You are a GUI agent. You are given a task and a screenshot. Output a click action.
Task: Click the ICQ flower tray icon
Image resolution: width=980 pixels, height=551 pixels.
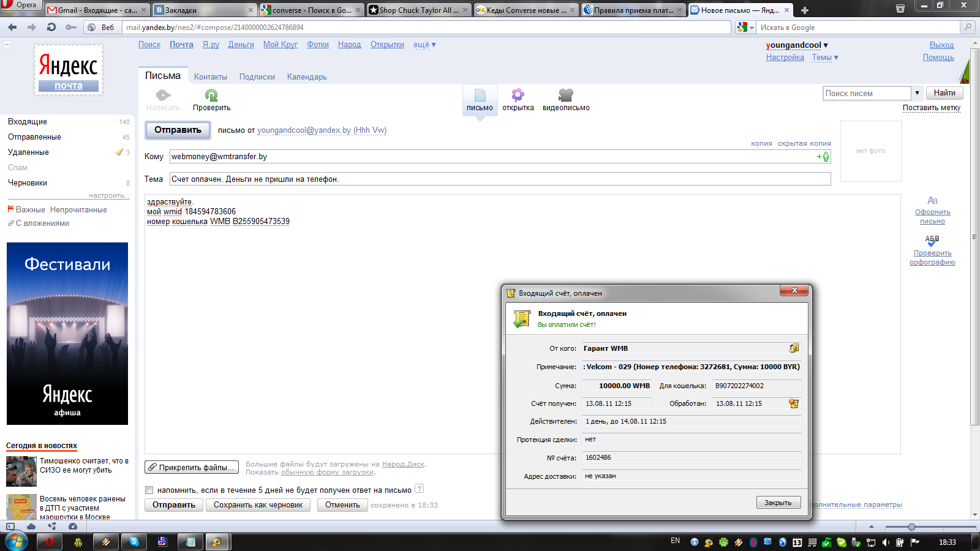click(723, 542)
